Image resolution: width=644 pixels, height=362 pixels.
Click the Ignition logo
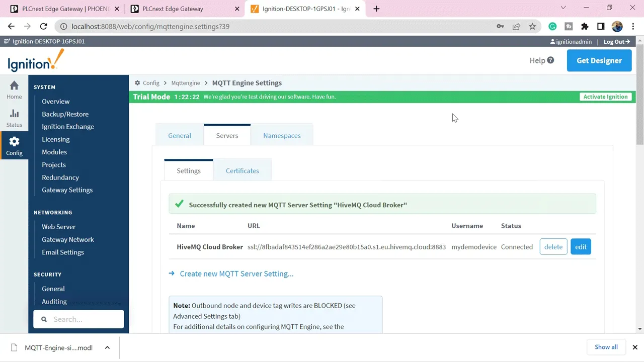coord(36,61)
